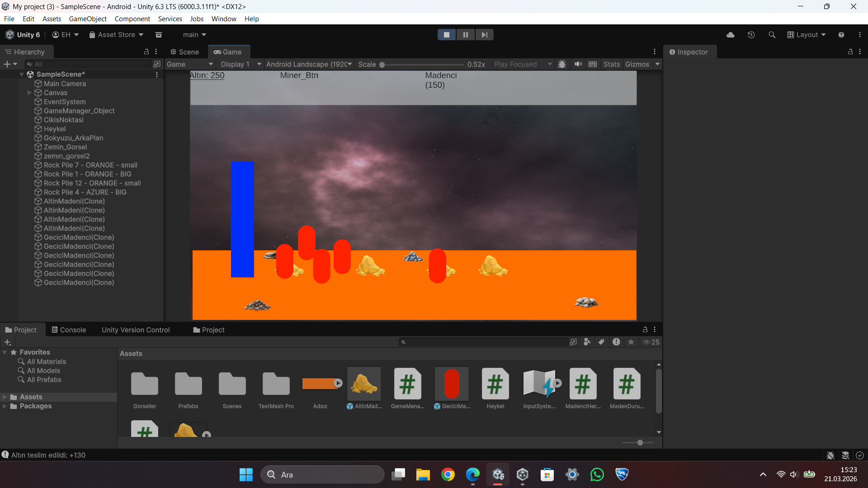Toggle the Stats overlay
868x488 pixels.
(x=611, y=64)
